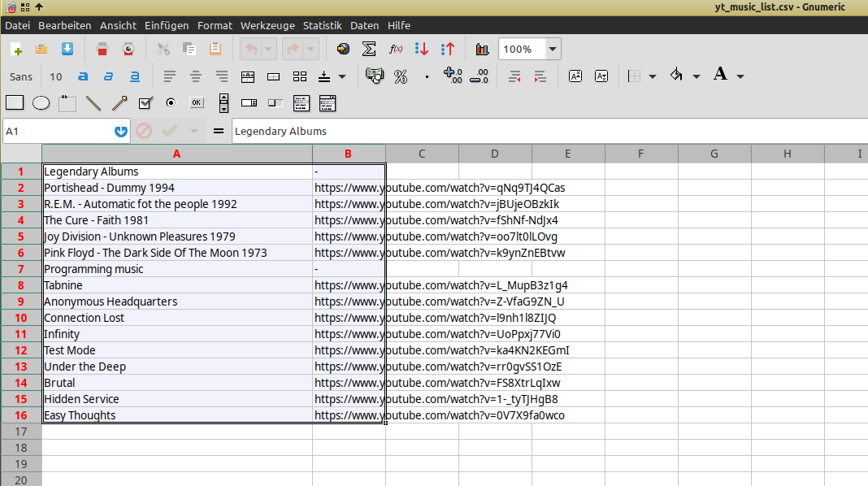Apply percent format to selected cells
Viewport: 868px width, 486px height.
click(x=400, y=76)
